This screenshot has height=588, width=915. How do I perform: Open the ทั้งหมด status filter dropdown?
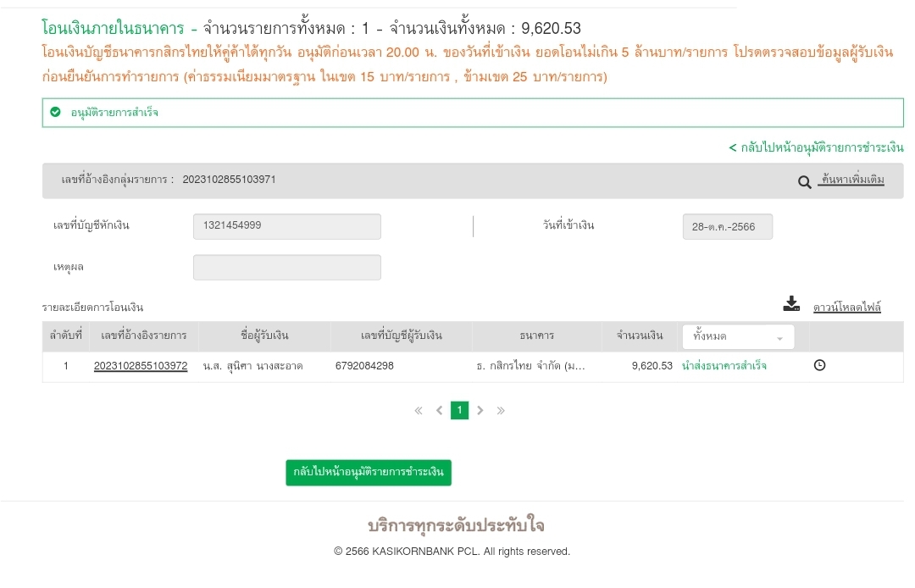738,336
